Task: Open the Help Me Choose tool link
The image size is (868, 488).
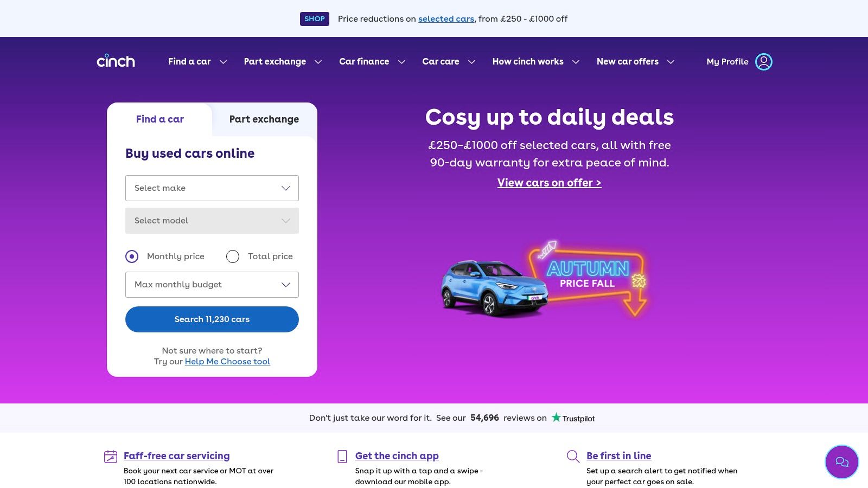Action: pyautogui.click(x=227, y=362)
